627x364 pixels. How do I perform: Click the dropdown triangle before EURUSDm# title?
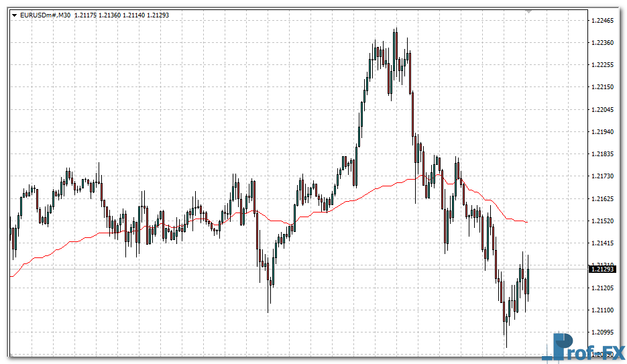click(14, 15)
